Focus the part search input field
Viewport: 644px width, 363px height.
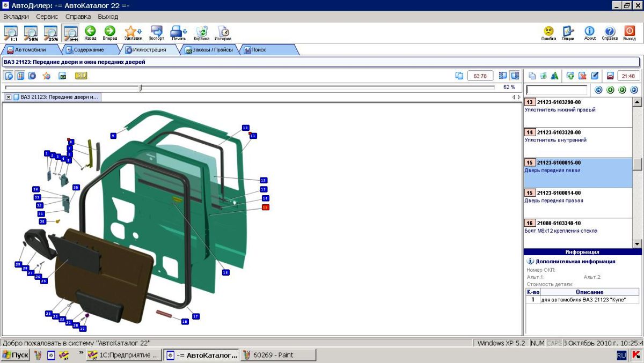(557, 90)
